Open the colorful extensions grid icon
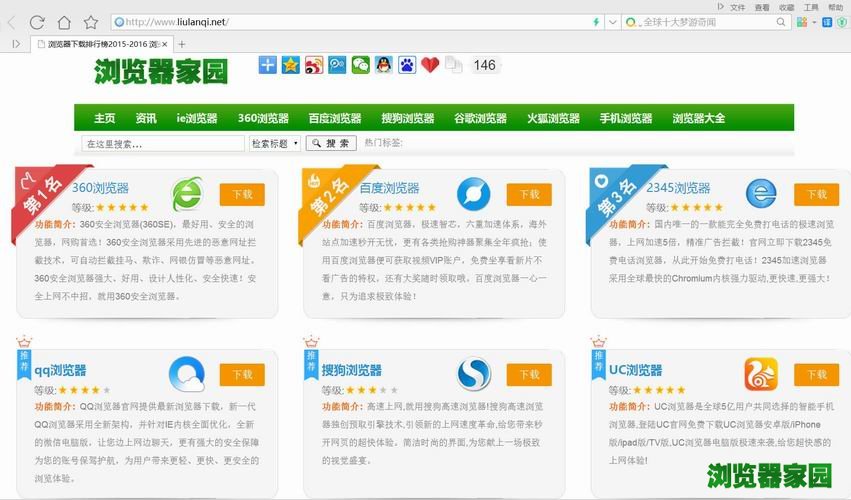Image resolution: width=851 pixels, height=500 pixels. pyautogui.click(x=802, y=22)
